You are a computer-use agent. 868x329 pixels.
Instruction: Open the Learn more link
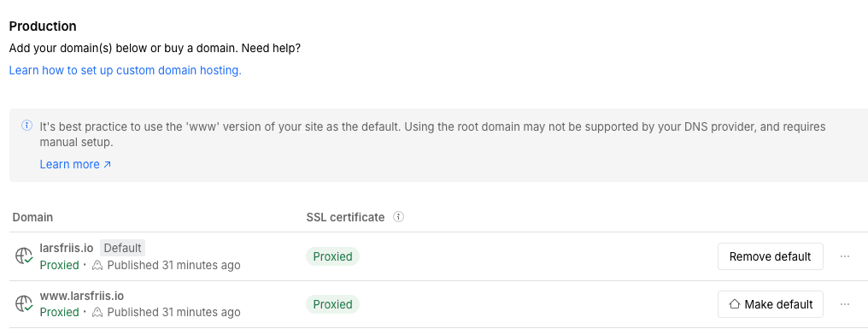[x=75, y=164]
